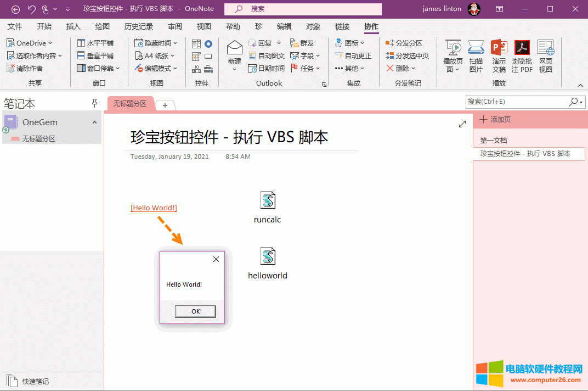Open 演示文稿 PowerPoint presentation button
The height and width of the screenshot is (391, 588).
coord(499,48)
